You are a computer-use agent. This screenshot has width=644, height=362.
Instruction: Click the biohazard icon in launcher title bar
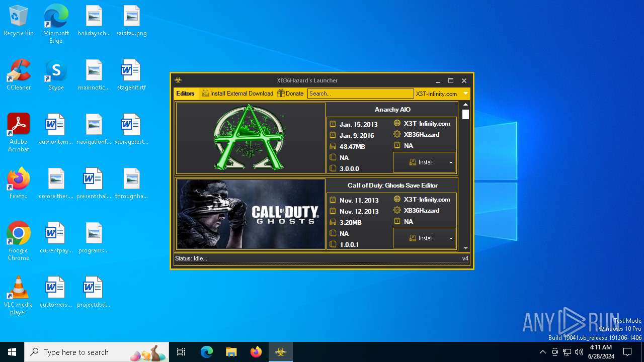[178, 80]
